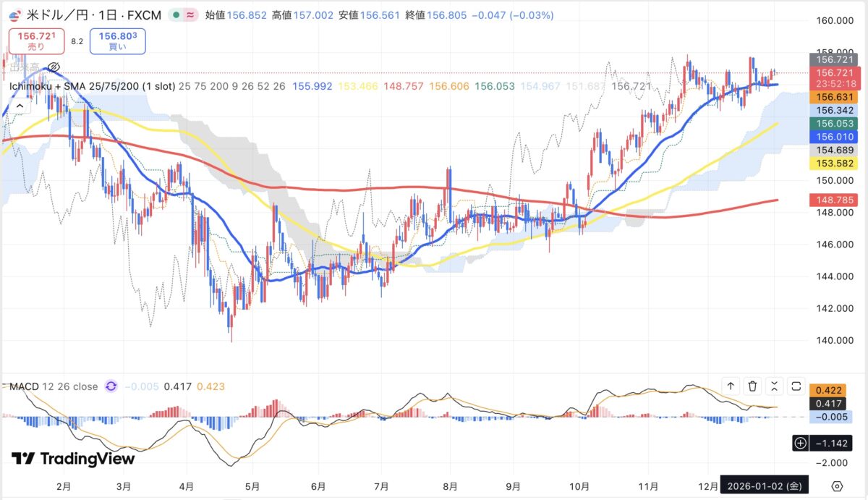Click the red 148.785 SMA price label
The height and width of the screenshot is (500, 868).
[x=836, y=198]
